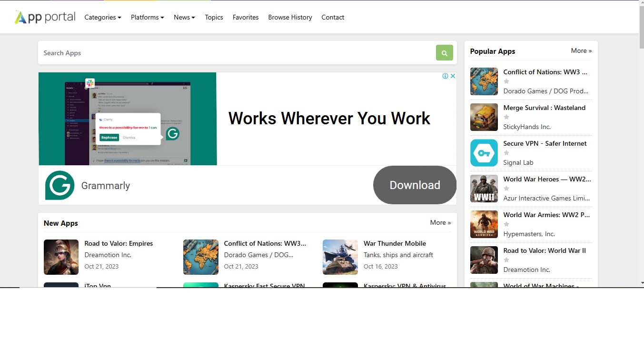Expand the Categories dropdown menu
This screenshot has width=644, height=340.
coord(103,17)
